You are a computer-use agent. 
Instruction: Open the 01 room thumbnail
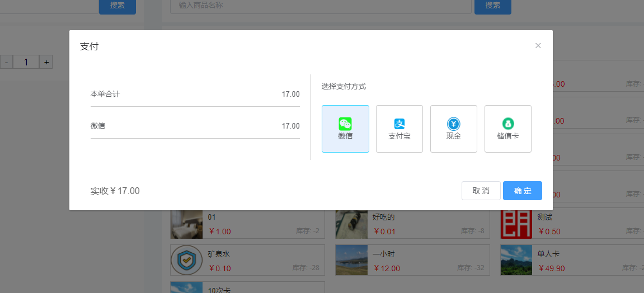tap(186, 224)
